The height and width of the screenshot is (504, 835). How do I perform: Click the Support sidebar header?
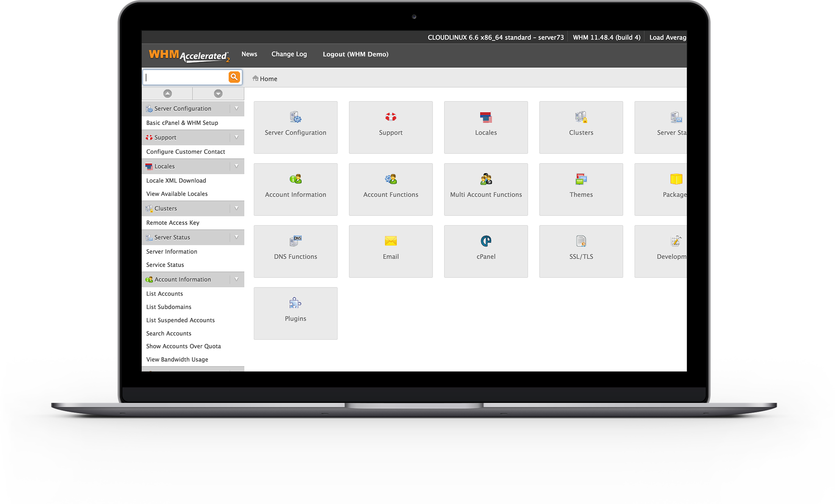pyautogui.click(x=193, y=137)
